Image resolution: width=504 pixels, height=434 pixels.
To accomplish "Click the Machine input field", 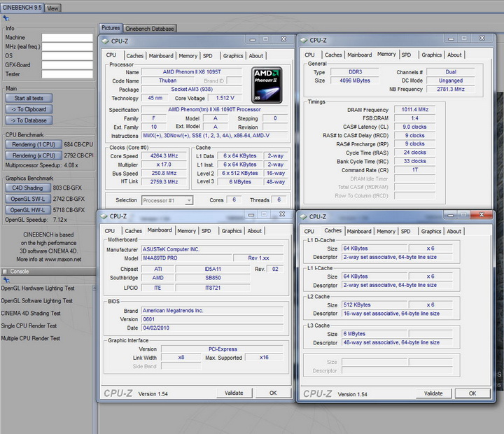I will point(67,38).
